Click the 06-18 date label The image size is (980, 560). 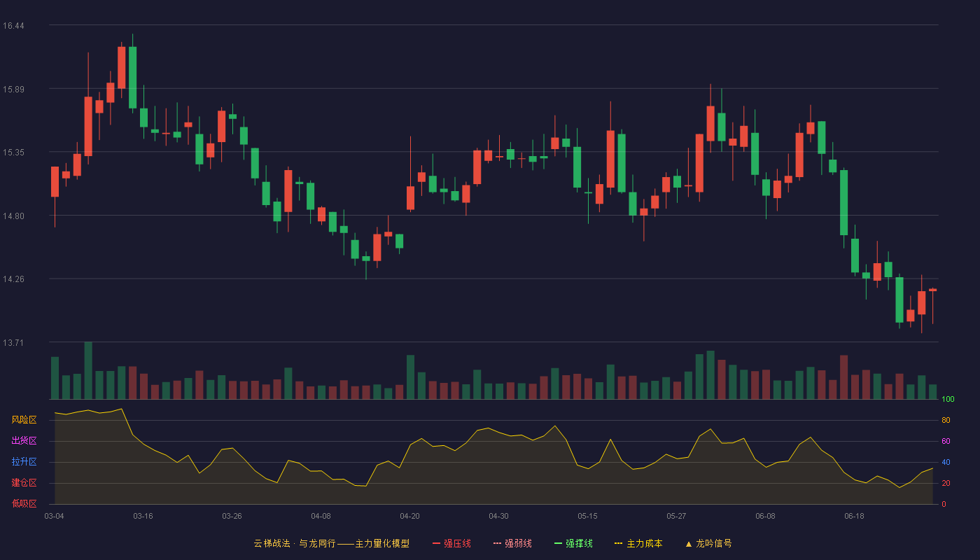(x=854, y=516)
